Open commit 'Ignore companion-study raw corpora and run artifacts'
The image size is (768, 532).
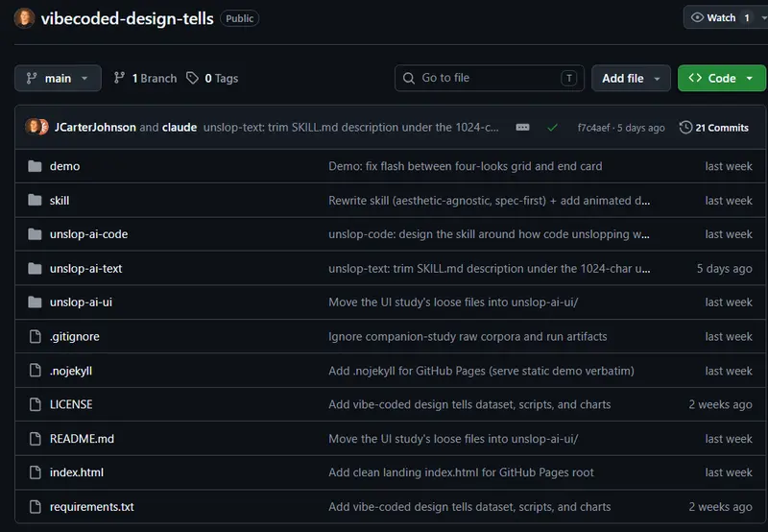click(x=468, y=336)
